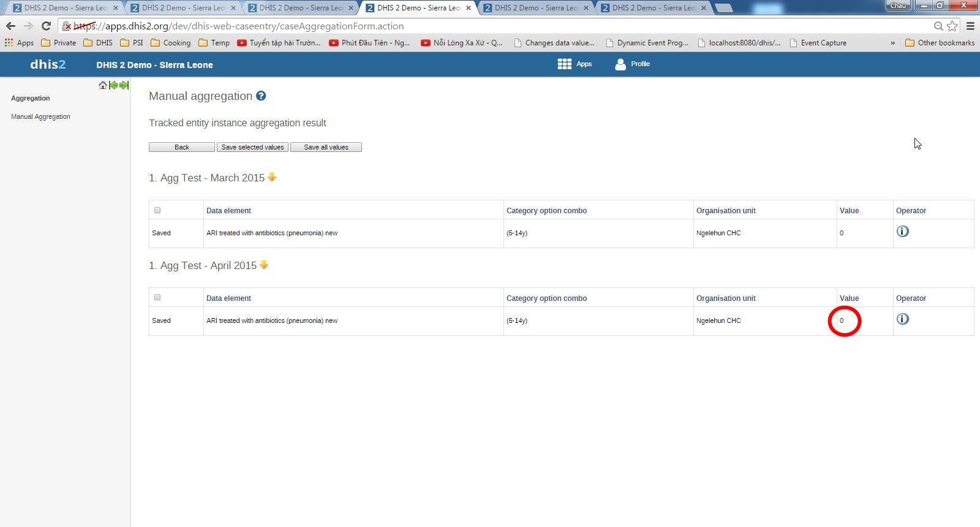Click the info operator icon in the April 2015 row
The image size is (980, 527).
coord(903,319)
